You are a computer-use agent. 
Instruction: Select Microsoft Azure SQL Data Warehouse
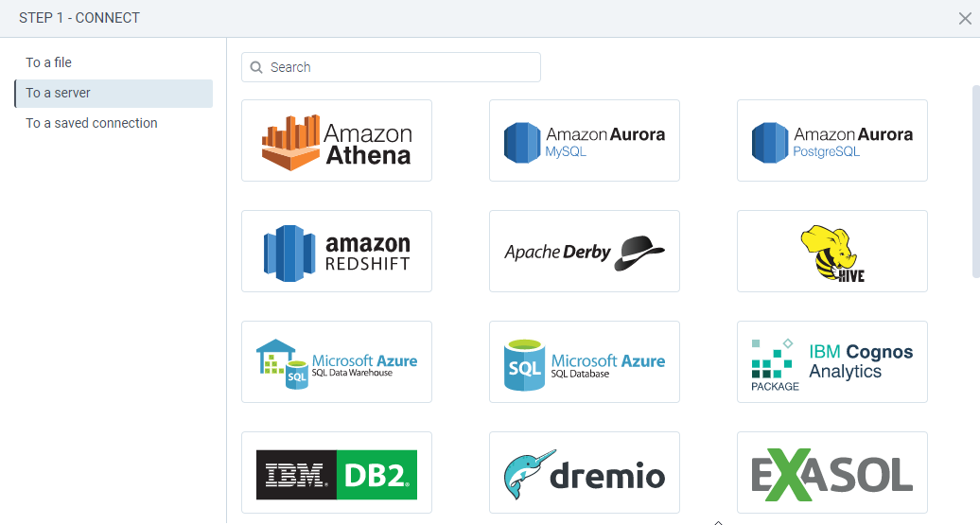(337, 362)
